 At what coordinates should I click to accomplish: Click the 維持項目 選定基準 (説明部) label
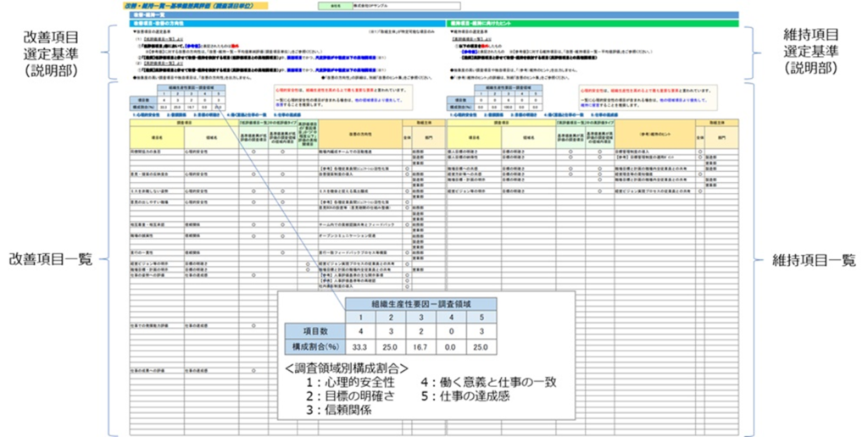[812, 51]
